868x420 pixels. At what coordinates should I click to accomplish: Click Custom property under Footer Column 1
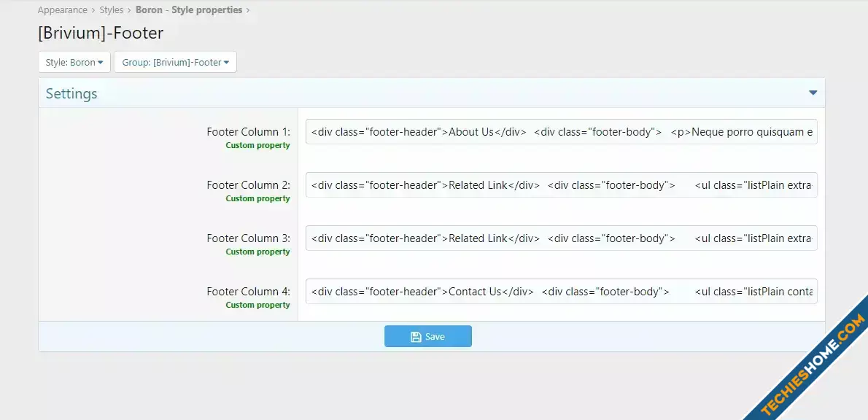[x=257, y=145]
